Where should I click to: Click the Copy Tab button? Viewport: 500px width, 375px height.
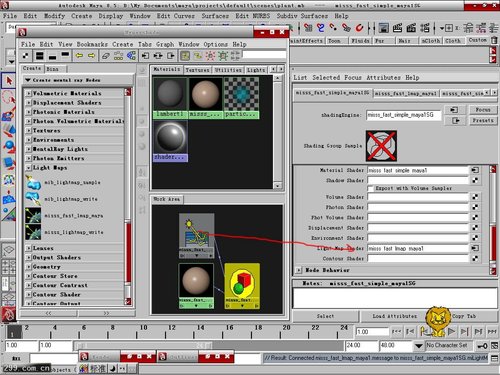[x=464, y=316]
